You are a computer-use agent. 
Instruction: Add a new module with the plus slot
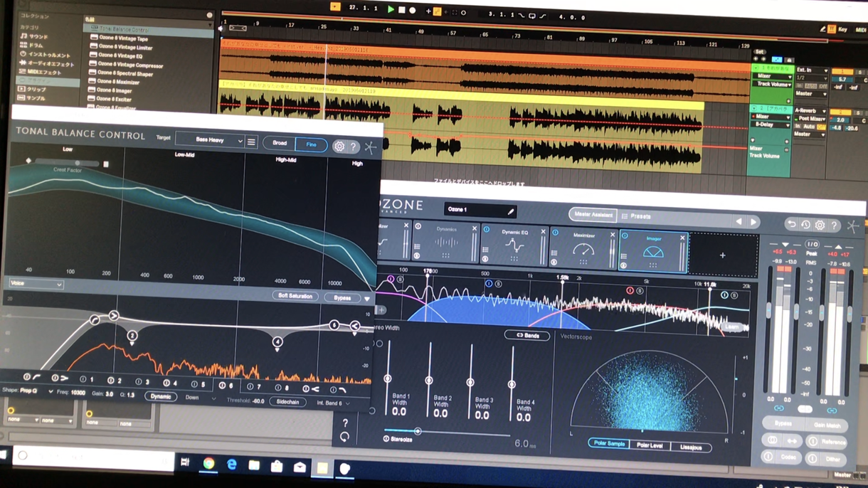coord(722,255)
